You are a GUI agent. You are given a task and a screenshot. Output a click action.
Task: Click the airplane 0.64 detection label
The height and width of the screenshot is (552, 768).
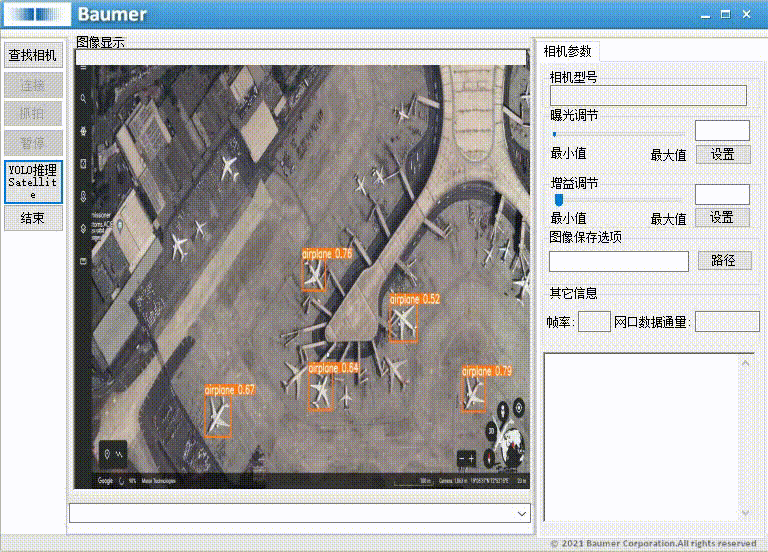[x=334, y=368]
